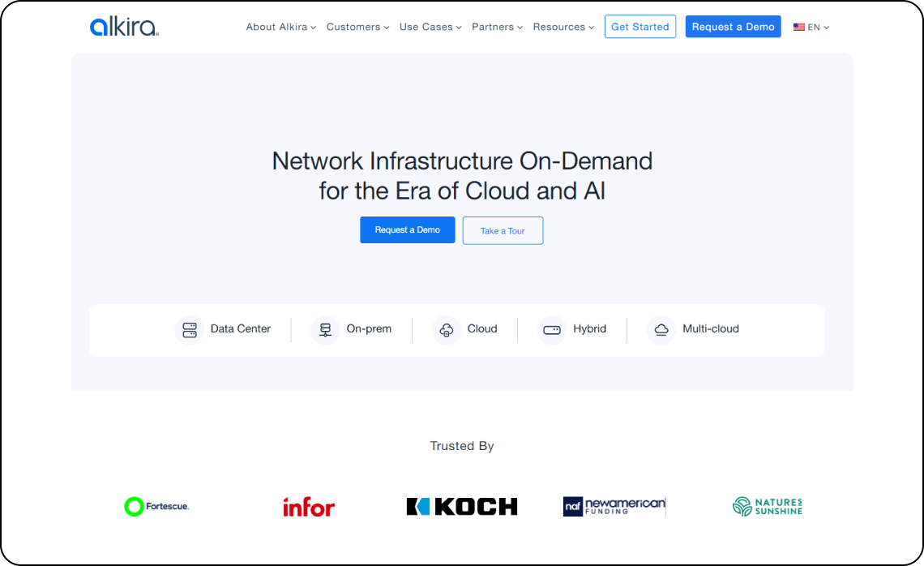
Task: Select the Data Center label
Action: point(241,329)
